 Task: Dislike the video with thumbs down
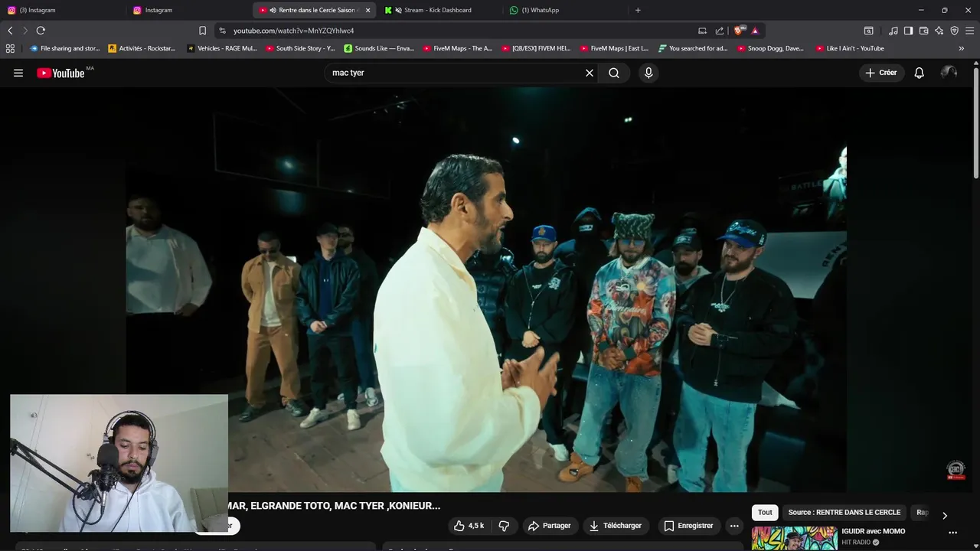click(504, 526)
